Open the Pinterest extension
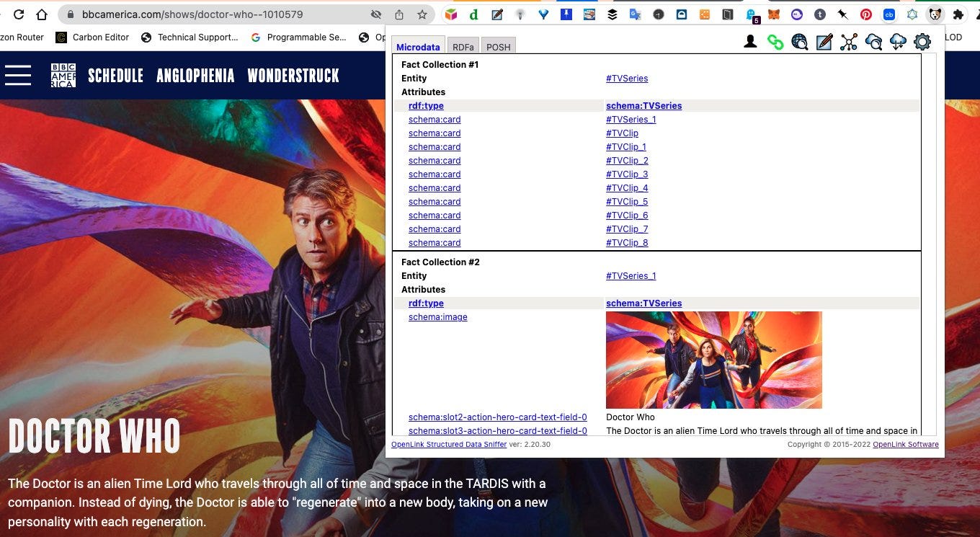 point(865,14)
